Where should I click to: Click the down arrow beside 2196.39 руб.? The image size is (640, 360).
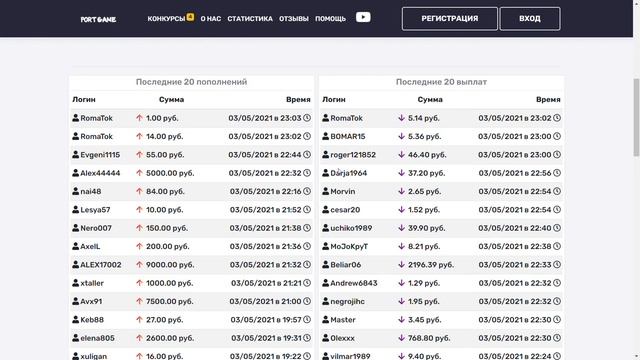401,264
